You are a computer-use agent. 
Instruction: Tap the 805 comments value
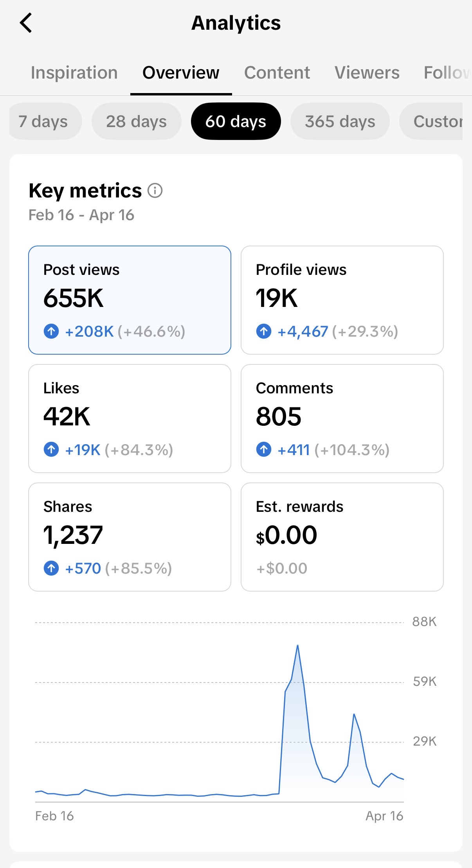(279, 416)
